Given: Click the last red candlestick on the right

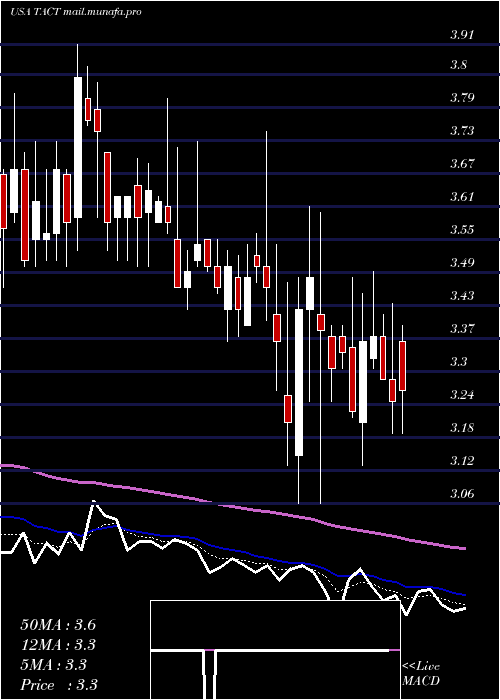Looking at the screenshot, I should (403, 366).
